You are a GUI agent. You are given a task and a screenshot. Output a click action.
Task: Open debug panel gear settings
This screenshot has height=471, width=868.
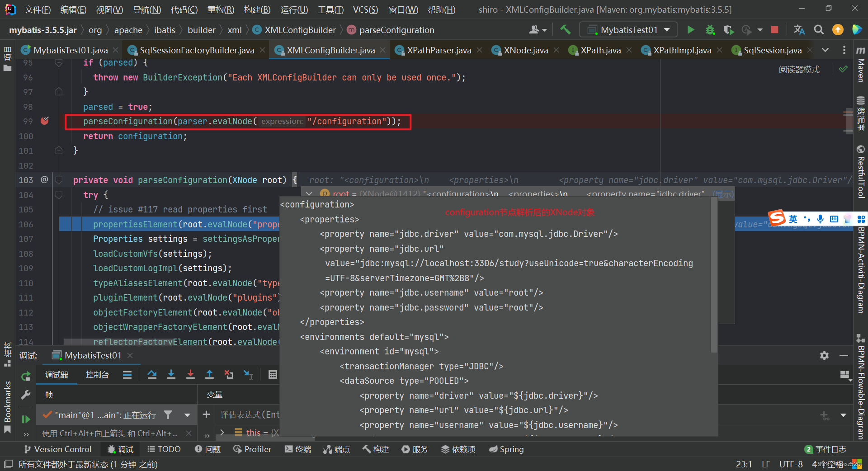coord(824,356)
